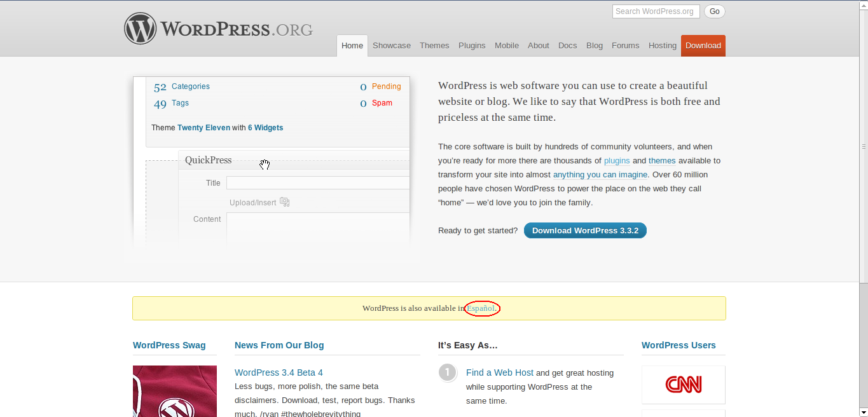Image resolution: width=868 pixels, height=417 pixels.
Task: Click the '49' tags count
Action: (x=160, y=104)
